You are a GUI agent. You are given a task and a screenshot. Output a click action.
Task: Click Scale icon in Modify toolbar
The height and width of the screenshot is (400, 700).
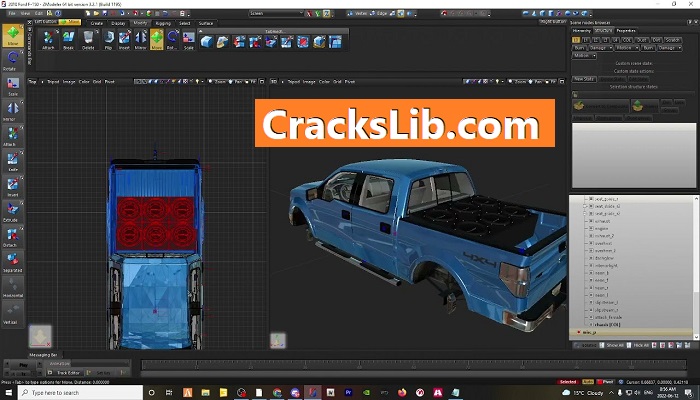189,39
